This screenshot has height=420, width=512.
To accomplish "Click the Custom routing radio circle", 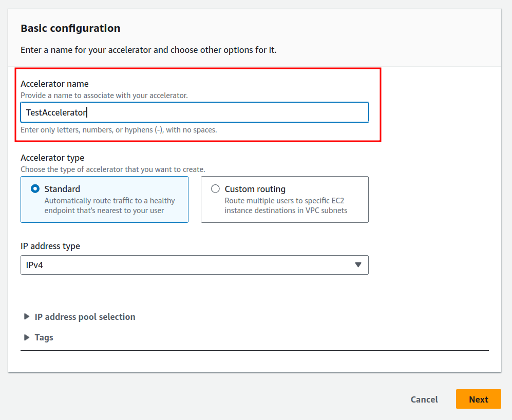I will [215, 188].
